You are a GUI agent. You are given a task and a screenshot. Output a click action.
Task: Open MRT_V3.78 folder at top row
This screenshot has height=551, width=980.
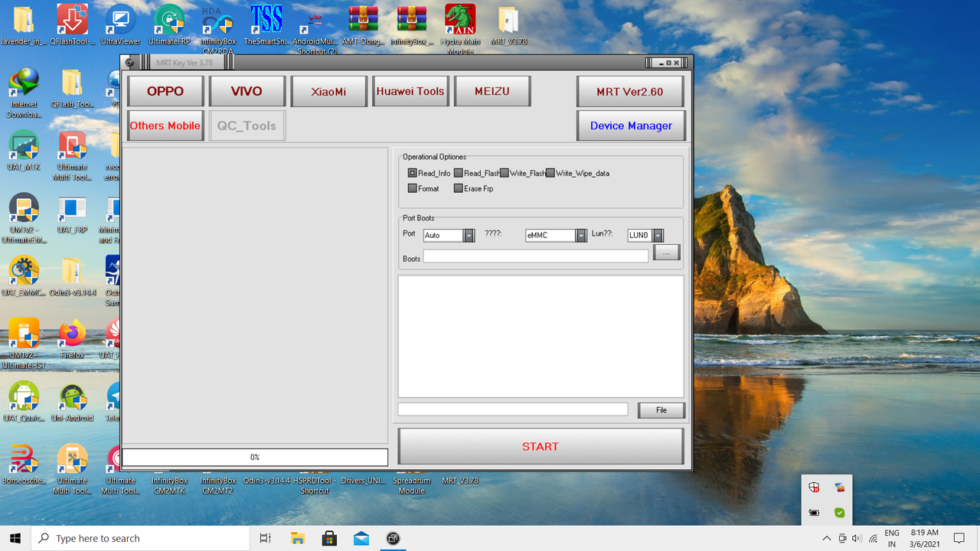coord(508,25)
